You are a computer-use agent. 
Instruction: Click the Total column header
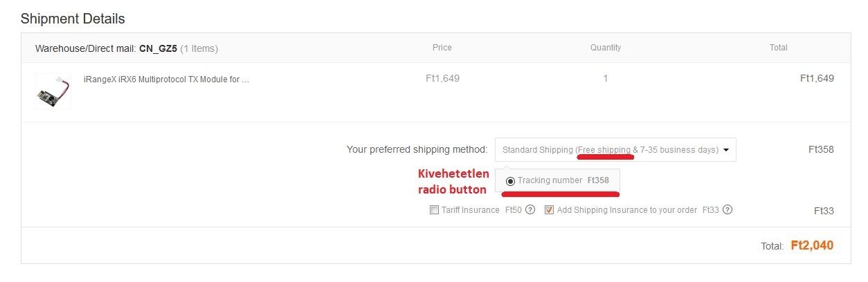point(778,48)
